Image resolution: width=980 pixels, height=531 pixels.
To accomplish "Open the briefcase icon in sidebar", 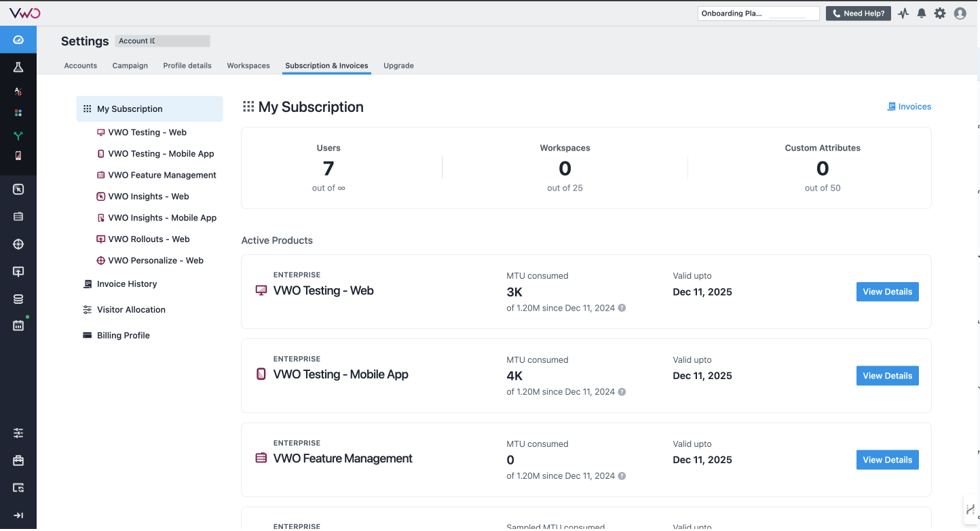I will (x=18, y=460).
